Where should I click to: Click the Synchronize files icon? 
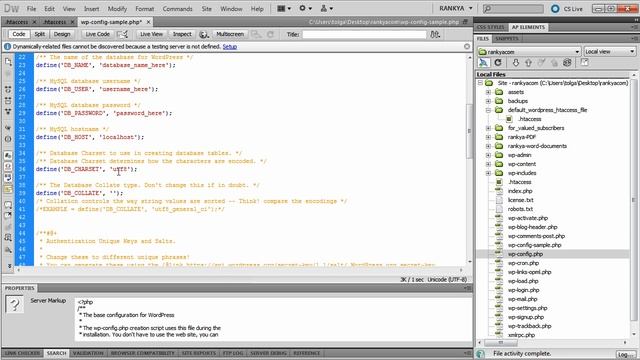(x=567, y=62)
